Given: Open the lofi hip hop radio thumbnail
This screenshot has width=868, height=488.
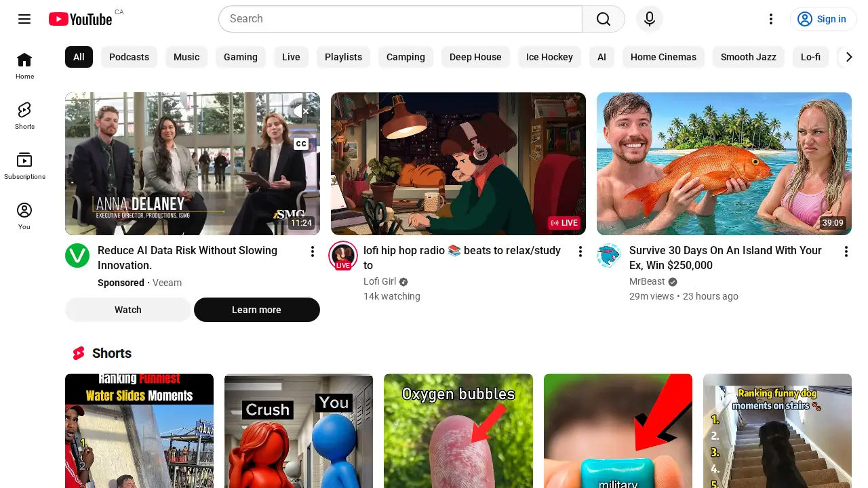Looking at the screenshot, I should 458,163.
